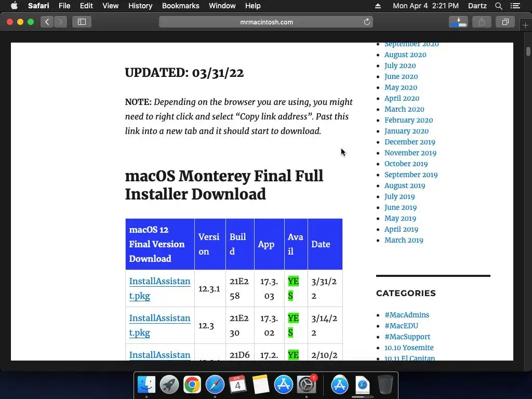Open the August 2019 archive

pyautogui.click(x=404, y=185)
